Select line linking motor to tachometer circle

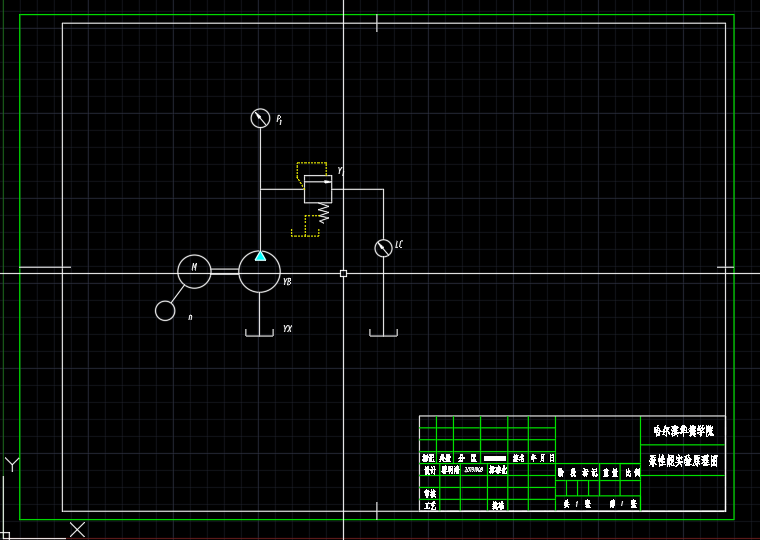click(178, 294)
